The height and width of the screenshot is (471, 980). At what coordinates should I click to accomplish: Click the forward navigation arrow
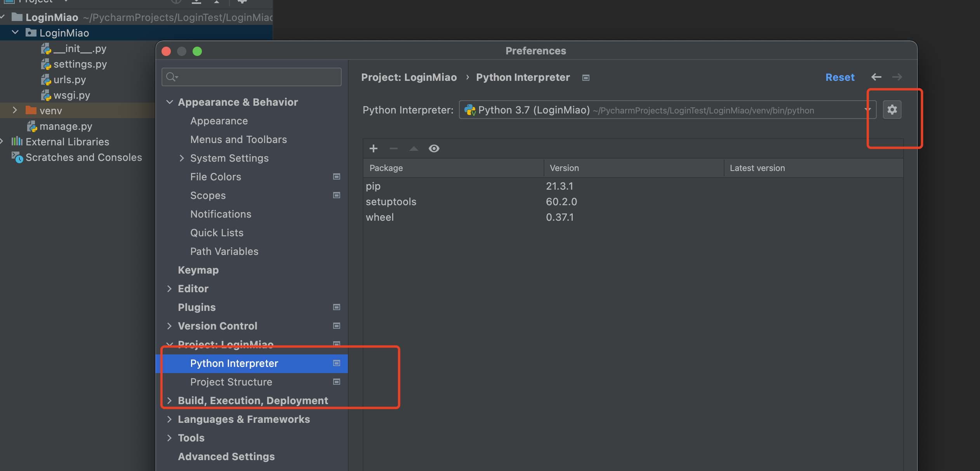click(897, 77)
